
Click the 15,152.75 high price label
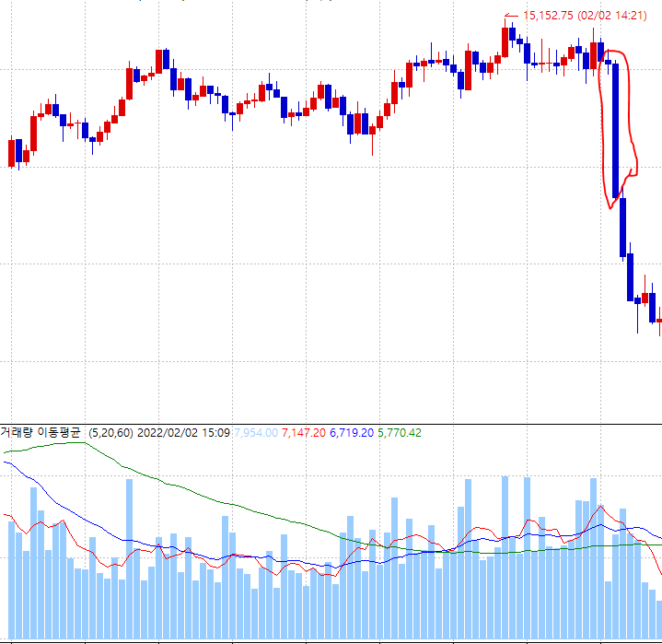(548, 15)
